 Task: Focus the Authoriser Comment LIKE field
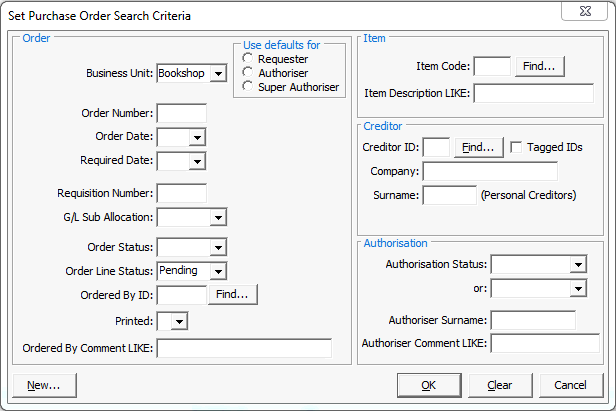545,343
